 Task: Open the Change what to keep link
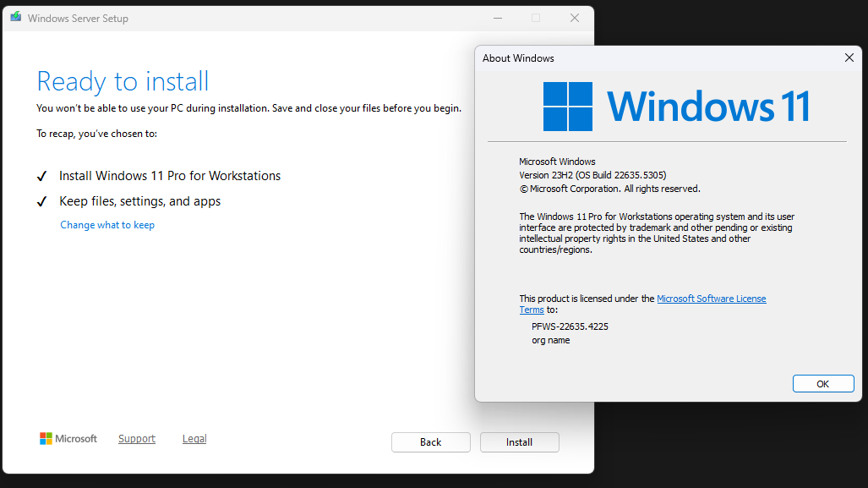(107, 225)
